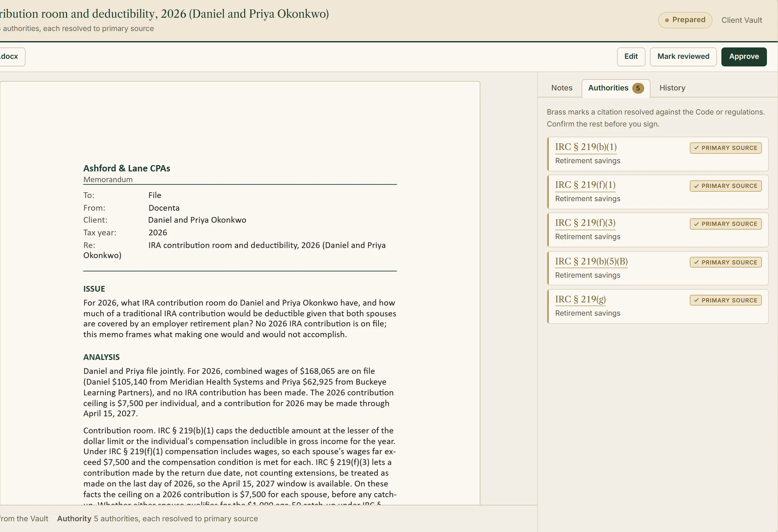Open IRC § 219(g) citation link

point(580,299)
